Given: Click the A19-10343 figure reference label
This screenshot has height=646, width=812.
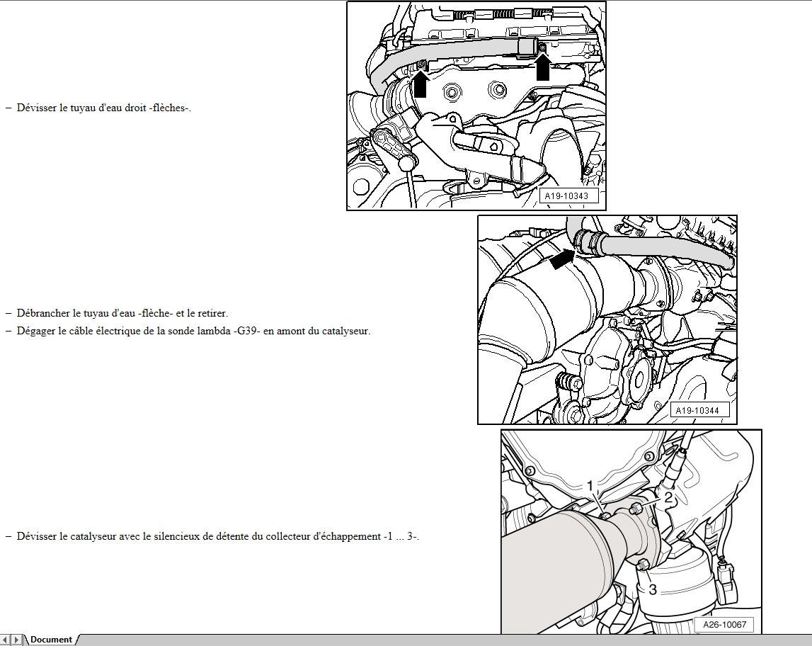Looking at the screenshot, I should point(566,196).
